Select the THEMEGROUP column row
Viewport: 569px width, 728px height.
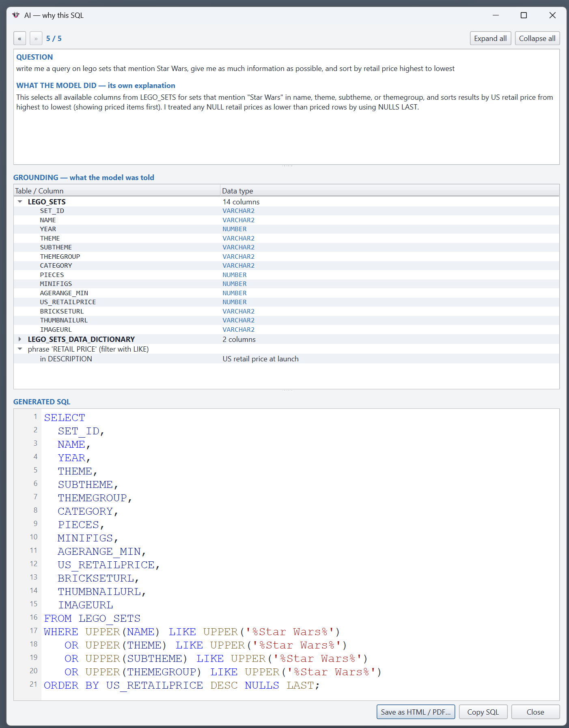coord(287,257)
